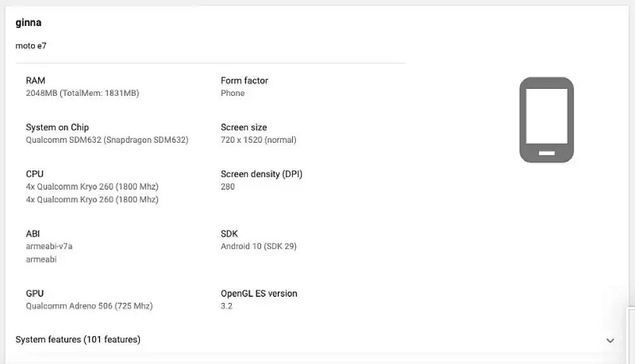Viewport: 635px width, 364px height.
Task: Click the GPU label
Action: 35,293
